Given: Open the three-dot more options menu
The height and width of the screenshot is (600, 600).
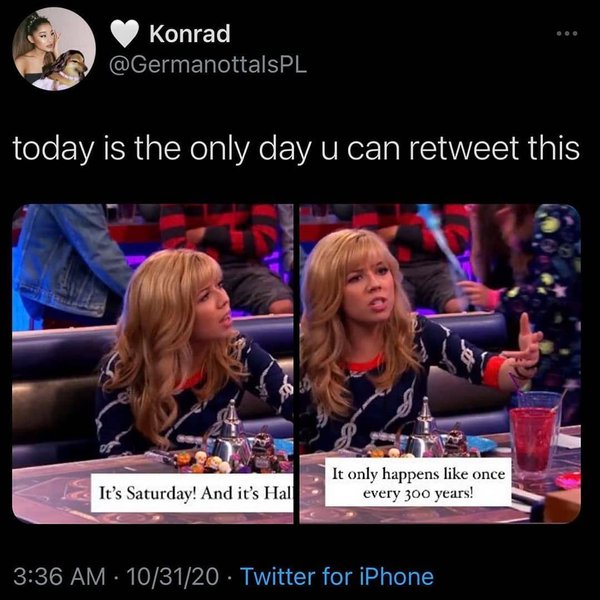Looking at the screenshot, I should point(567,34).
